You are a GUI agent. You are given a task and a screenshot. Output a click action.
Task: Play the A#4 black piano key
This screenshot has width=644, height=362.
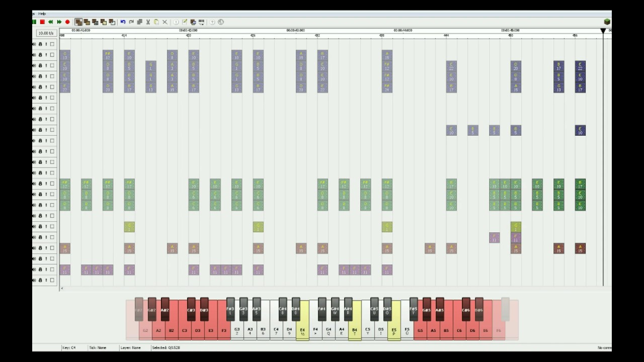point(348,310)
